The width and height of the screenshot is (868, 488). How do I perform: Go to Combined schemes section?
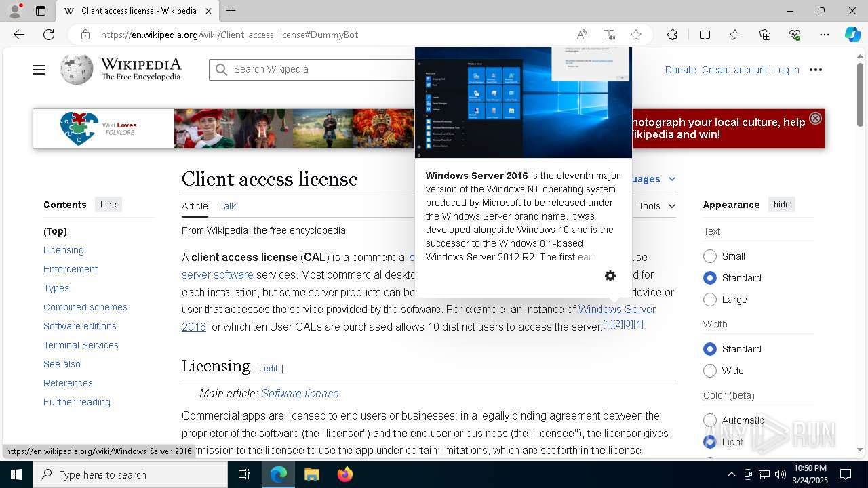85,307
